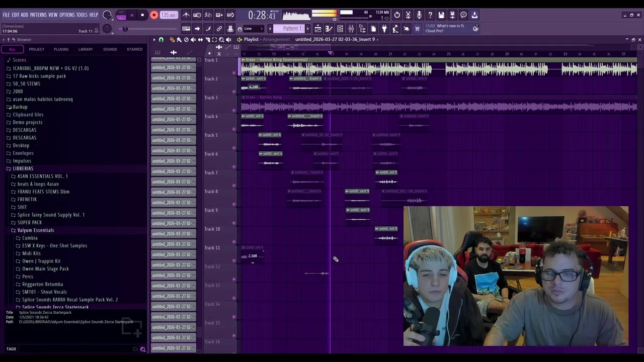Image resolution: width=644 pixels, height=362 pixels.
Task: Open the Playlist options arrow menu
Action: coord(154,40)
